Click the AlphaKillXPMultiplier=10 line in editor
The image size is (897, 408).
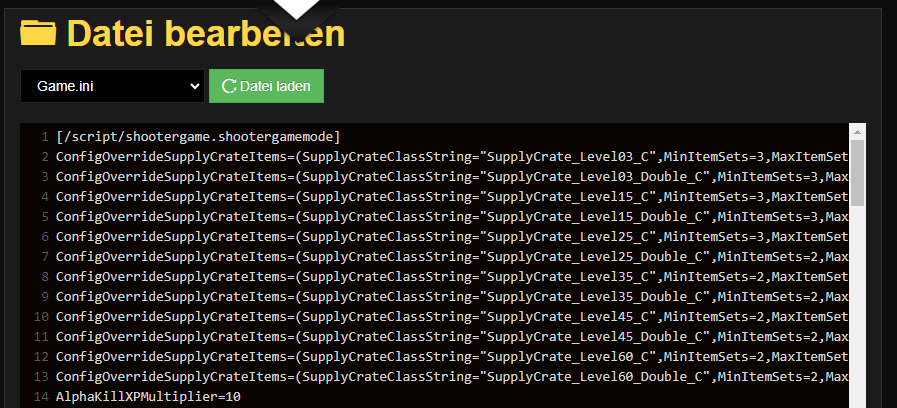pyautogui.click(x=149, y=397)
